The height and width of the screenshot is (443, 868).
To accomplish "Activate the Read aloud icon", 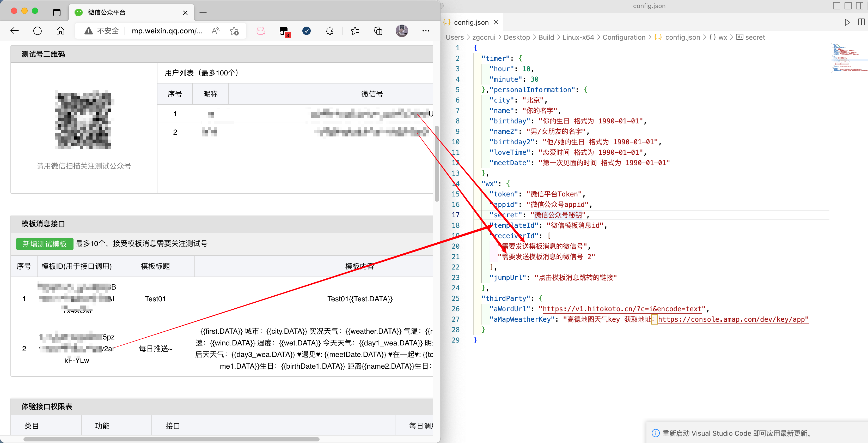I will click(215, 31).
